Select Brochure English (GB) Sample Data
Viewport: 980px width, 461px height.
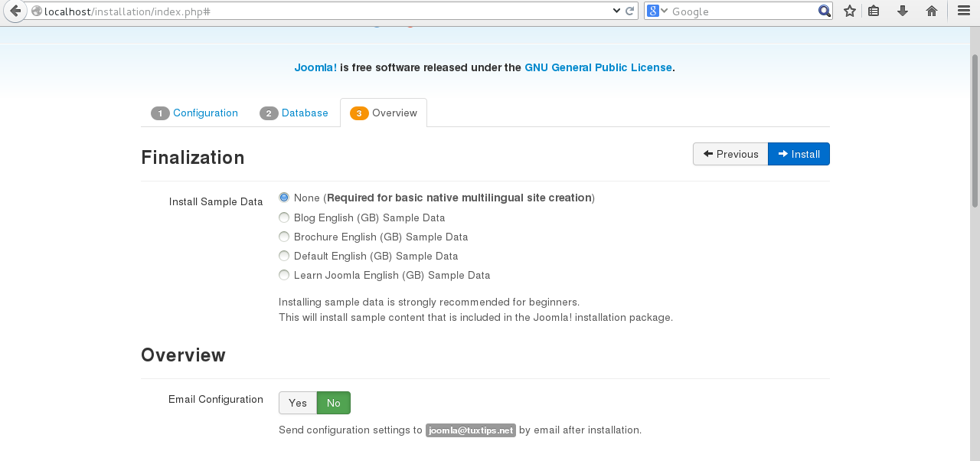[284, 237]
